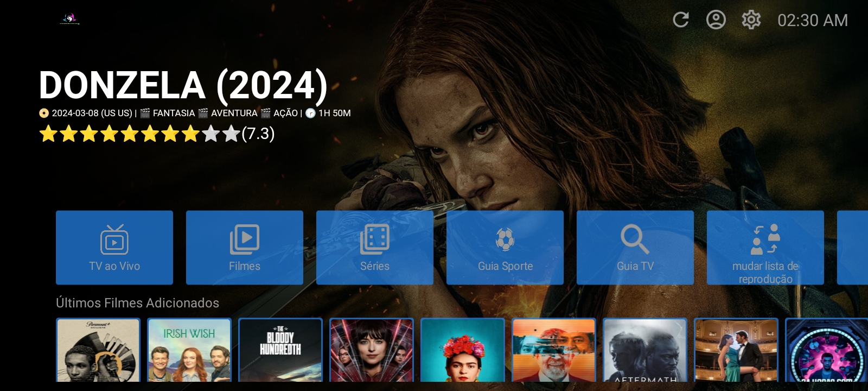
Task: Open the poster of woman with red web background
Action: 372,350
